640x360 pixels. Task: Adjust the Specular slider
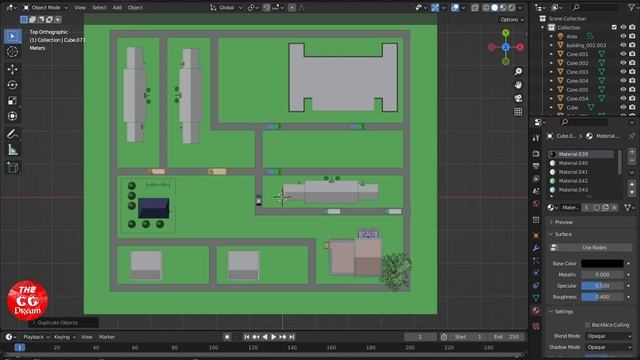point(602,286)
